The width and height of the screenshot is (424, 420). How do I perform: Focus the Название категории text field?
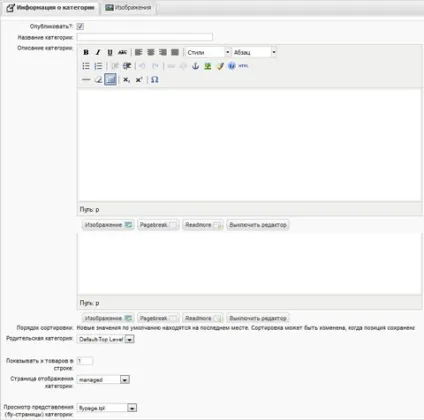pos(145,37)
